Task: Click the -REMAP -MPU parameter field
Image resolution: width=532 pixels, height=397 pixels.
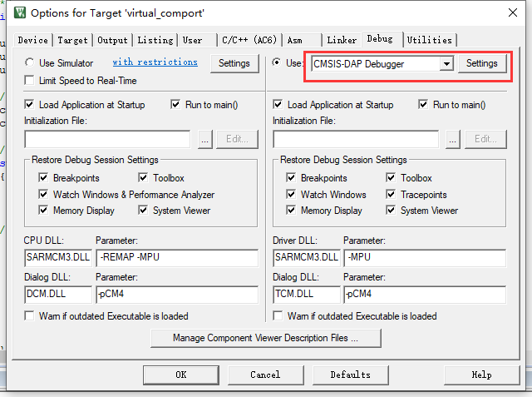Action: click(x=177, y=258)
